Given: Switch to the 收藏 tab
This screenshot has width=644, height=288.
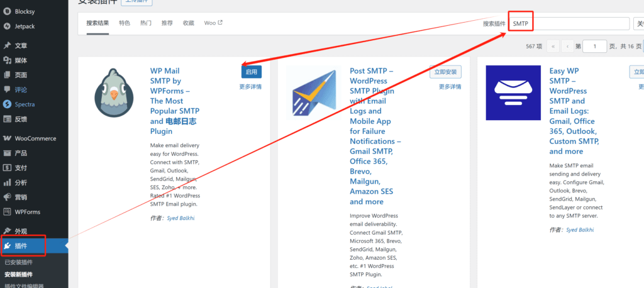Looking at the screenshot, I should 189,23.
